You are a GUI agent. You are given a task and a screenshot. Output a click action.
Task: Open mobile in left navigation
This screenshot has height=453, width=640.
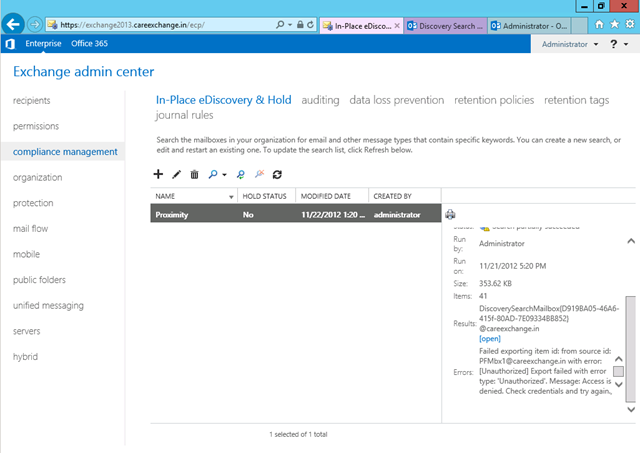click(27, 254)
